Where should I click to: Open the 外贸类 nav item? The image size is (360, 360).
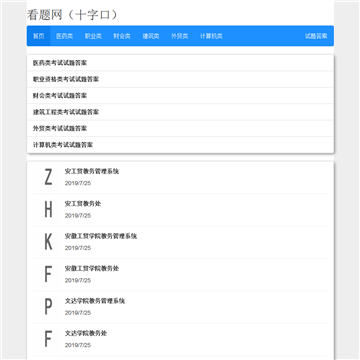(x=179, y=36)
